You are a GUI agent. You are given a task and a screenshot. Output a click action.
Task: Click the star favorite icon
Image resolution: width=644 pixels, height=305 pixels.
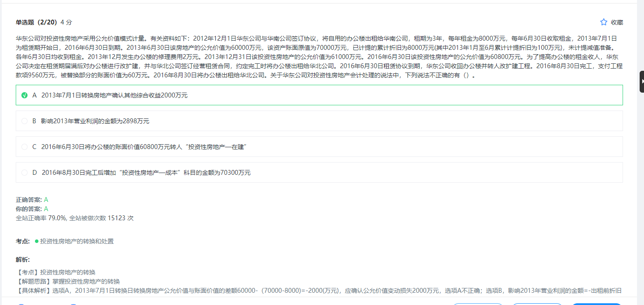pos(604,22)
